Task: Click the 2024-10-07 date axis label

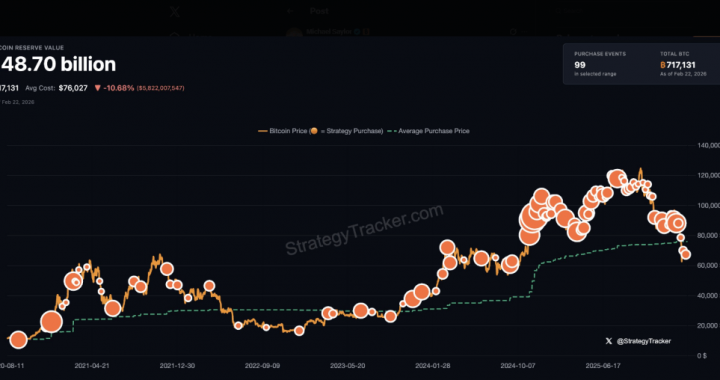Action: (519, 366)
